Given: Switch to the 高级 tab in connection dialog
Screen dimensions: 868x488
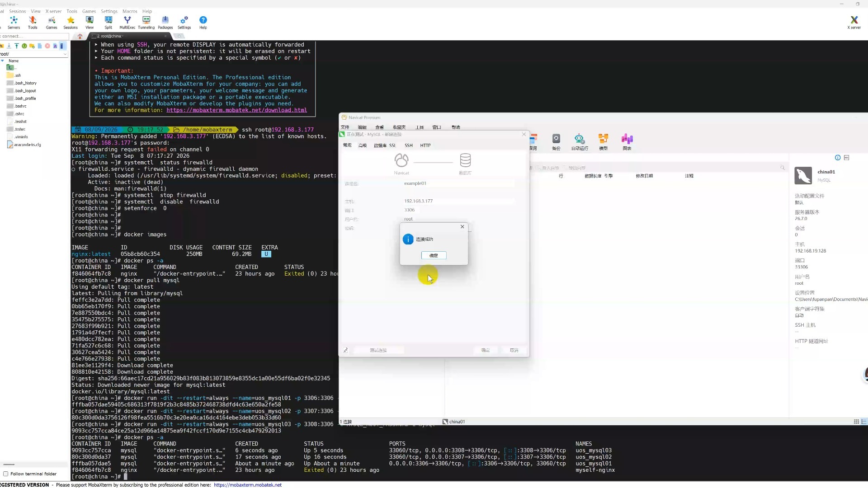Looking at the screenshot, I should click(x=363, y=145).
